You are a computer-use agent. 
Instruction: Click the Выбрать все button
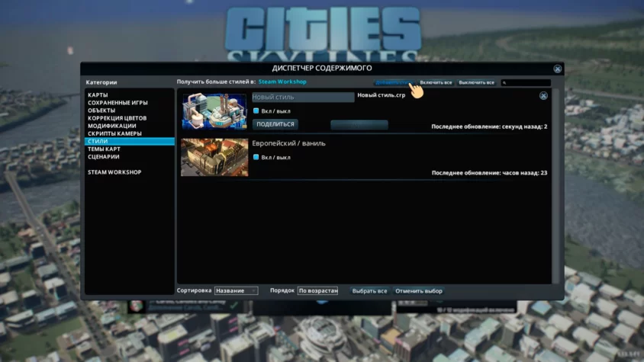coord(369,291)
